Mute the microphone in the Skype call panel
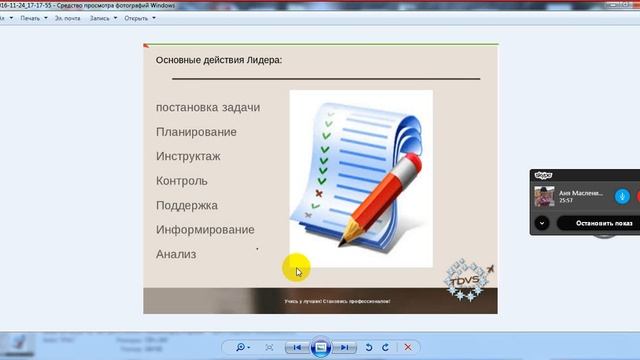640x360 pixels. (x=622, y=196)
